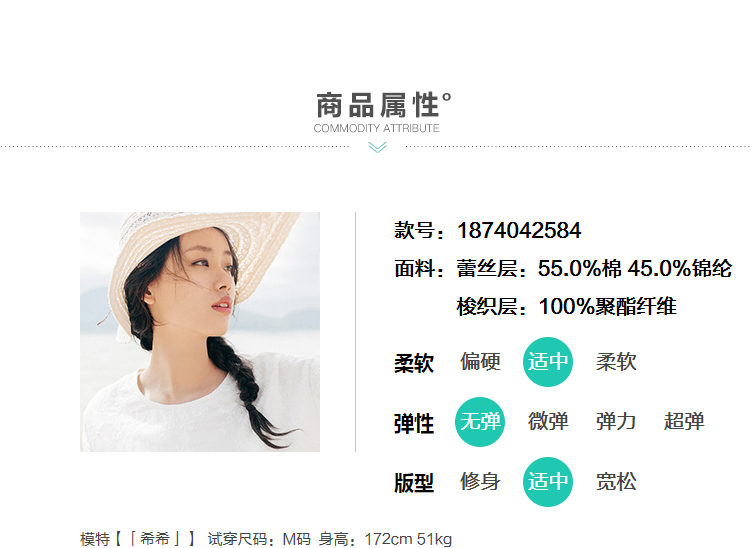Select the teal 适中 softness circle

coord(548,362)
